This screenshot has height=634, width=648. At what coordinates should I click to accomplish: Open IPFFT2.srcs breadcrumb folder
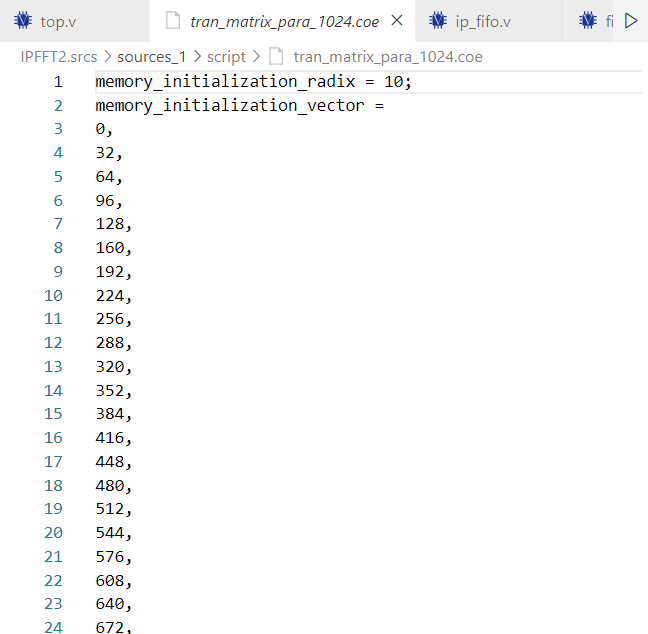click(x=59, y=57)
